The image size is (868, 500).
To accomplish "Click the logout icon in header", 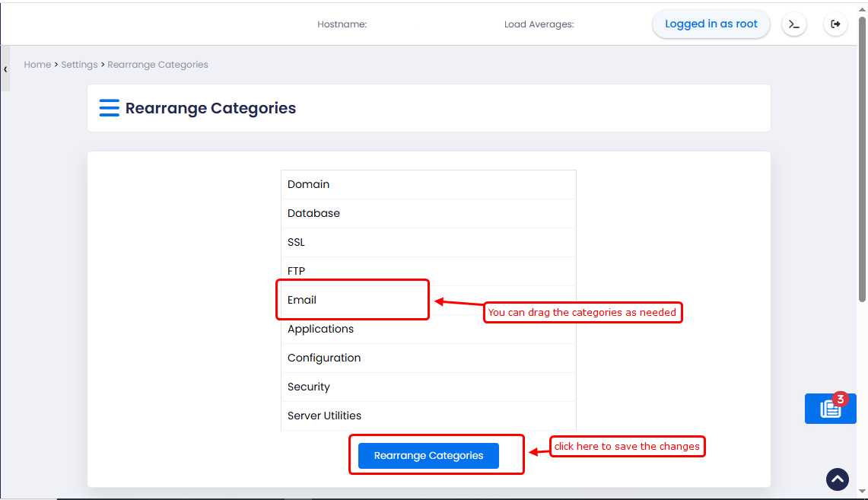I will click(835, 24).
